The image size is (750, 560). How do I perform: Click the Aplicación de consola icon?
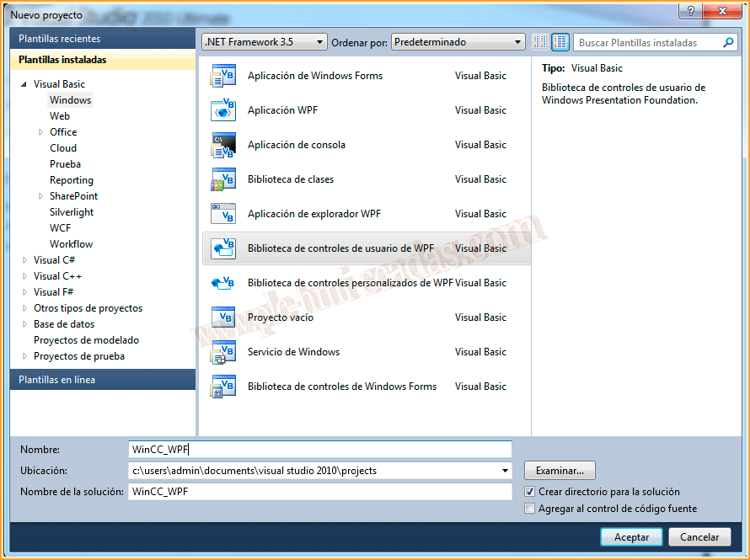pyautogui.click(x=222, y=145)
